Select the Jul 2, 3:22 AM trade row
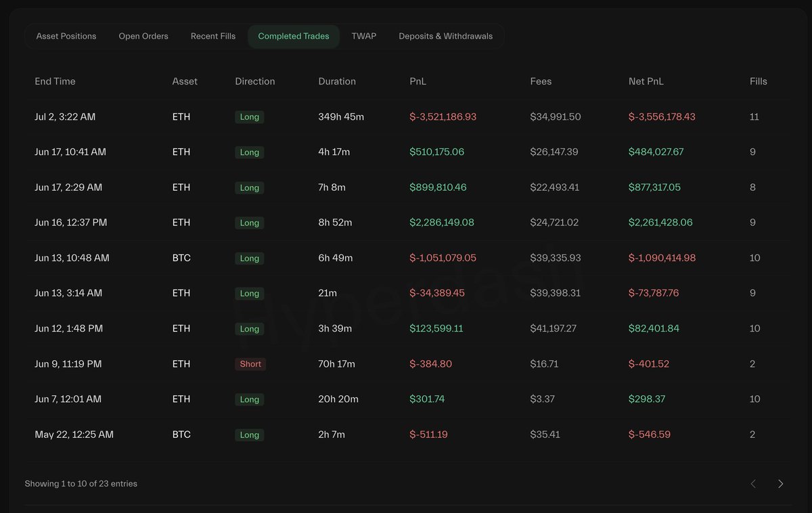Image resolution: width=812 pixels, height=513 pixels. point(407,117)
